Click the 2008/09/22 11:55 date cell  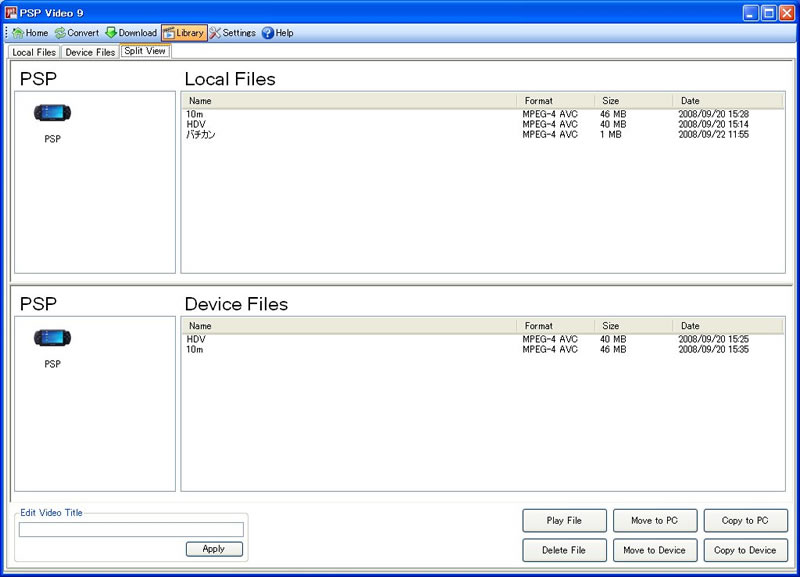714,135
